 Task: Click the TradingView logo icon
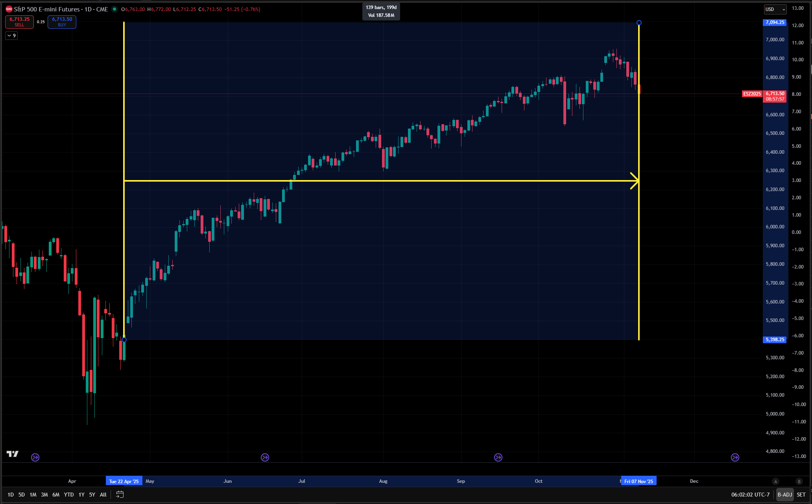[x=13, y=454]
